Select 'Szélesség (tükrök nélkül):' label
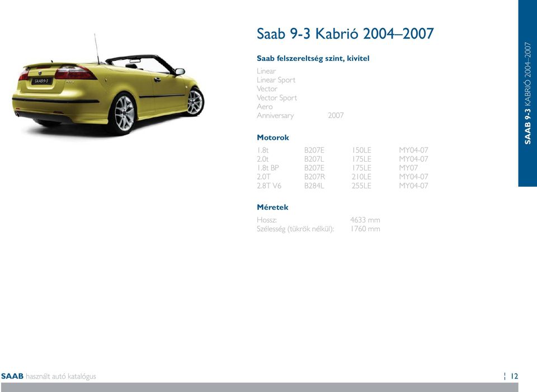 pos(295,229)
